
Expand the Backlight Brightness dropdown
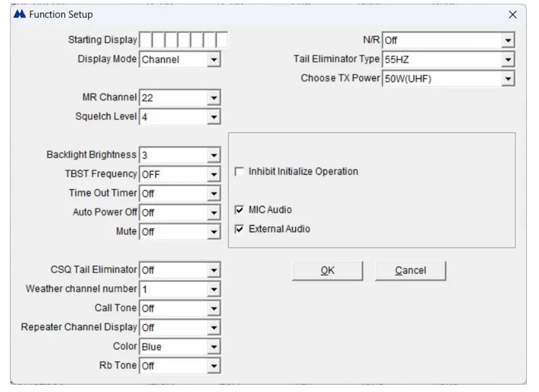tap(214, 155)
